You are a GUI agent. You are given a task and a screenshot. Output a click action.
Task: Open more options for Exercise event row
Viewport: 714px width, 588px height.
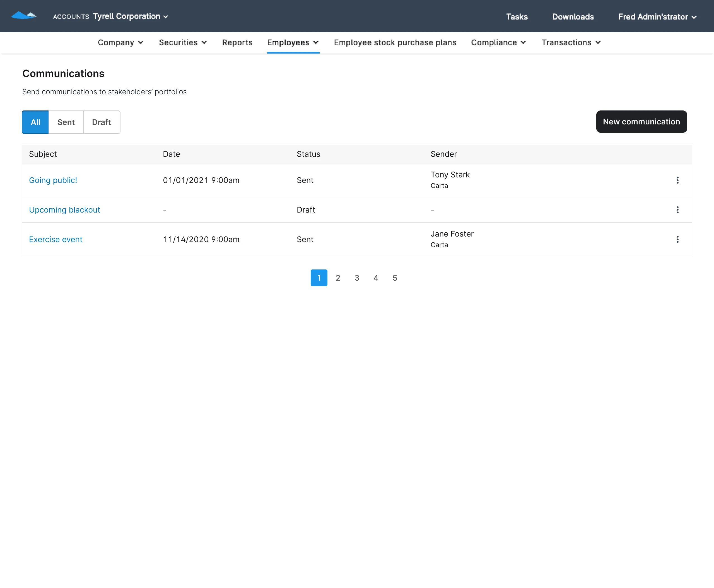(x=677, y=239)
